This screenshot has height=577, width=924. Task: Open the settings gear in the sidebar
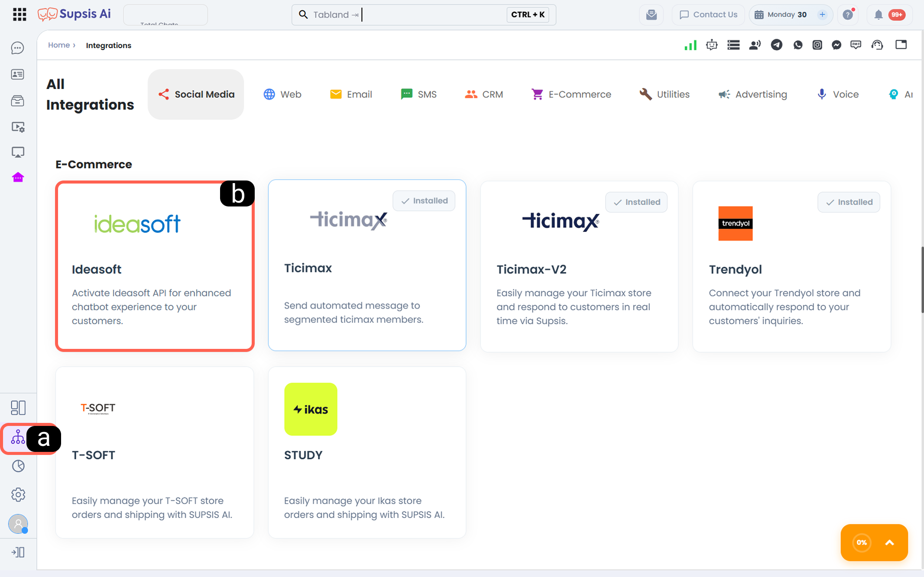(18, 494)
